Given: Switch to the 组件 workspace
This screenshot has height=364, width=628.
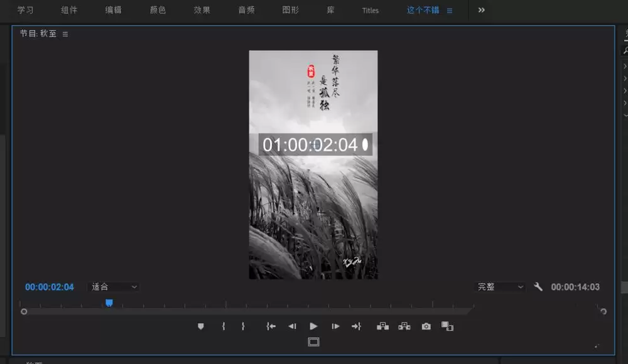Looking at the screenshot, I should pyautogui.click(x=69, y=10).
